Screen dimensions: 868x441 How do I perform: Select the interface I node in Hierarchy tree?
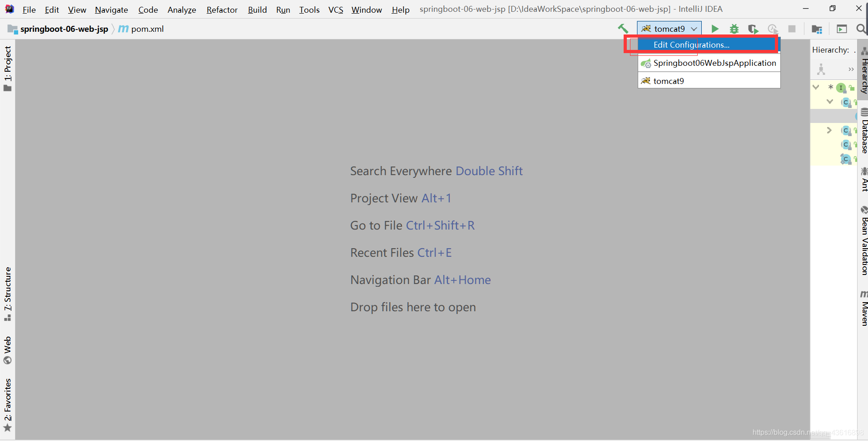(841, 88)
